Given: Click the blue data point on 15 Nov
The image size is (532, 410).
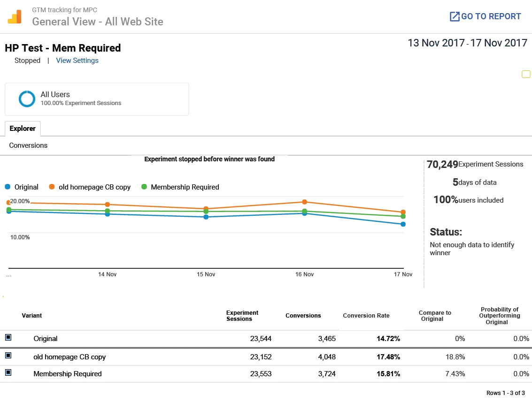Looking at the screenshot, I should click(206, 217).
